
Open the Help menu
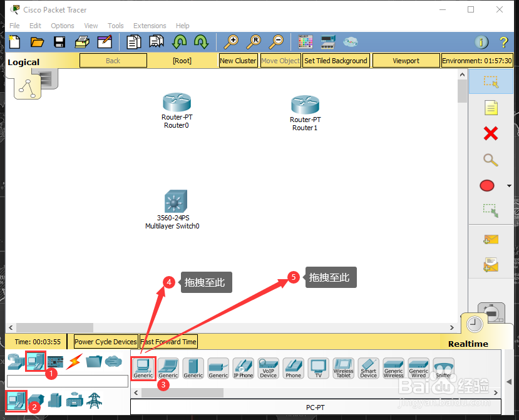pyautogui.click(x=182, y=26)
